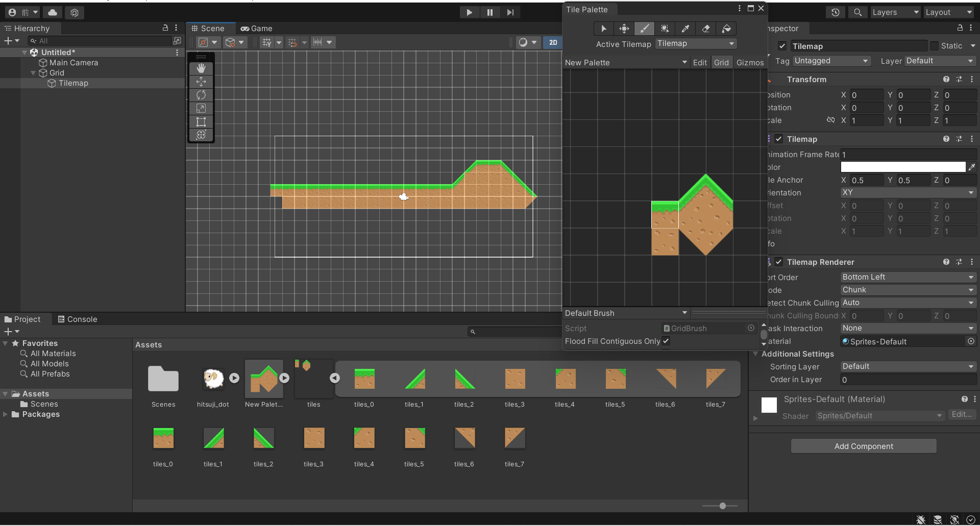Select the Rotate tool in Scene toolbar
Screen dimensions: 980x526
[x=201, y=95]
